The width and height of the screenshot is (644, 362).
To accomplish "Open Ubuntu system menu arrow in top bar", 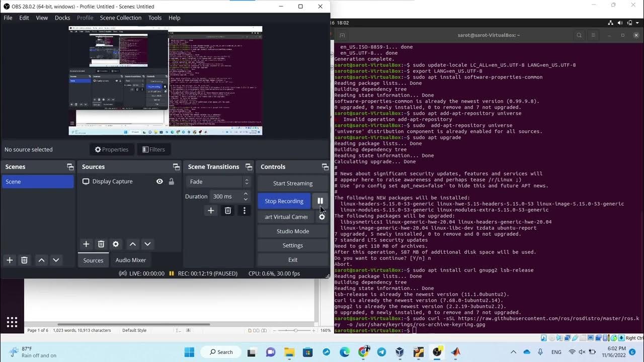I will 637,23.
